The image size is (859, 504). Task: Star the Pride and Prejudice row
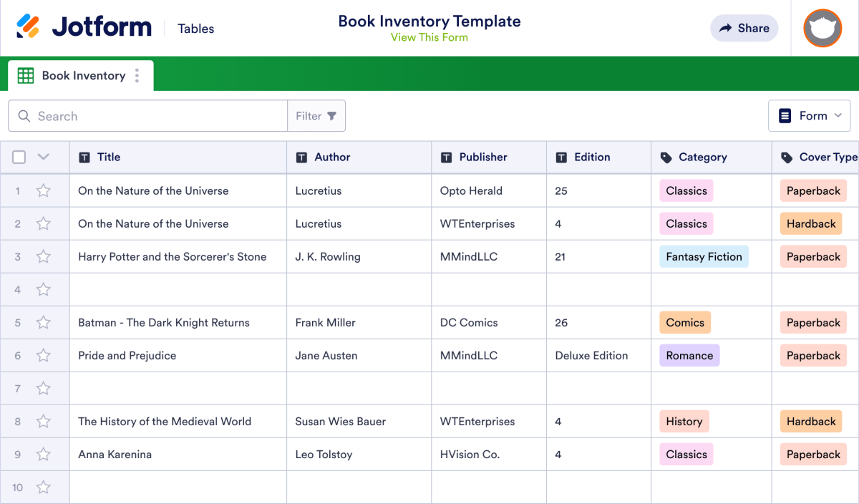click(x=43, y=355)
